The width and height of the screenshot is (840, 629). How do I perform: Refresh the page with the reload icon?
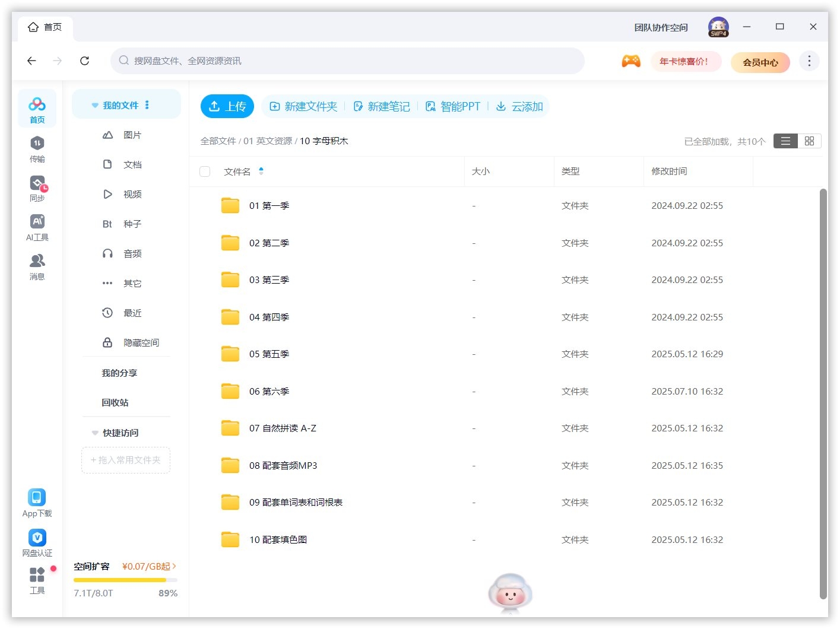click(84, 61)
